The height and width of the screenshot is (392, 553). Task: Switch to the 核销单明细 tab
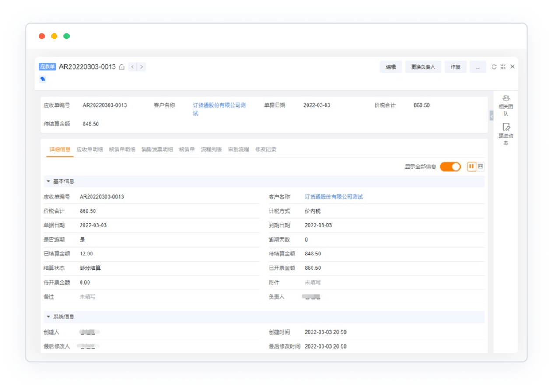coord(122,150)
